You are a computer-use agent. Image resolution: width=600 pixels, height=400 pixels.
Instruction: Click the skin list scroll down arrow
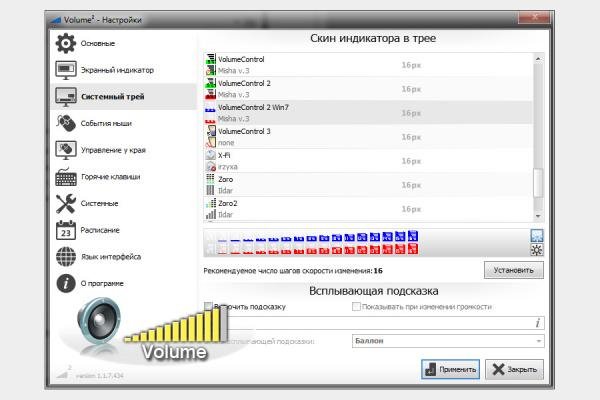point(538,216)
